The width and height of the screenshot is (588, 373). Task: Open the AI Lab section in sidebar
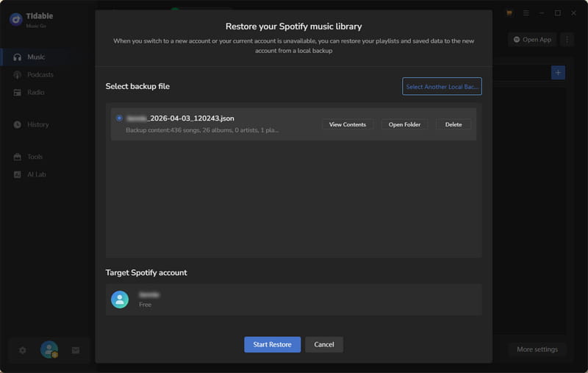pos(36,174)
